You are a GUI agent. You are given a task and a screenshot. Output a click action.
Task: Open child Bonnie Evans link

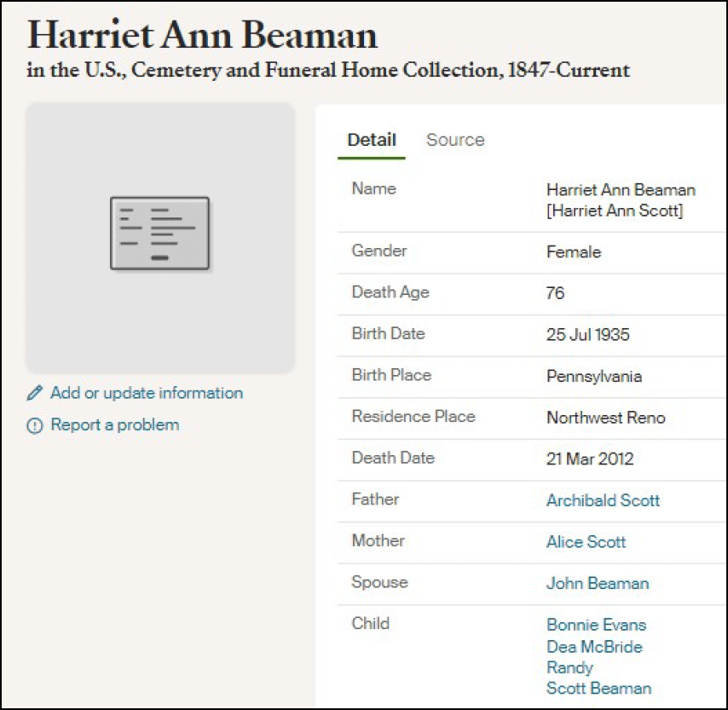pyautogui.click(x=596, y=625)
